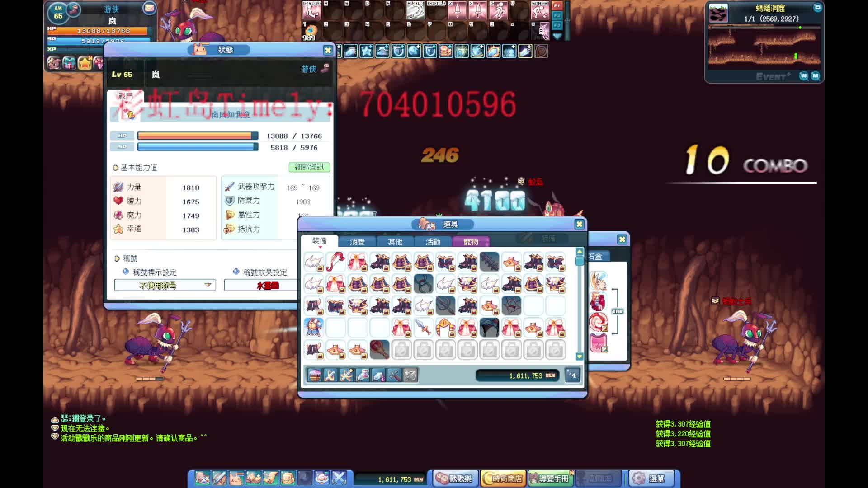
Task: Switch to 消費 inventory tab
Action: 357,242
